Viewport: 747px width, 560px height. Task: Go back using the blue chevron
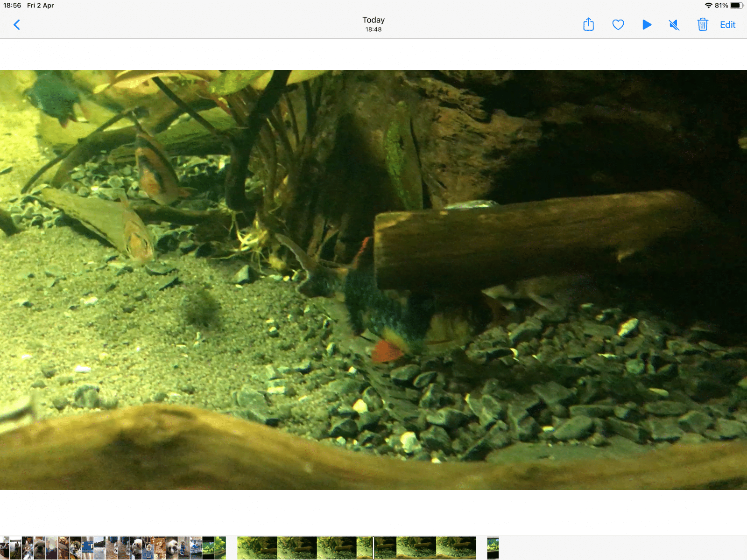17,25
